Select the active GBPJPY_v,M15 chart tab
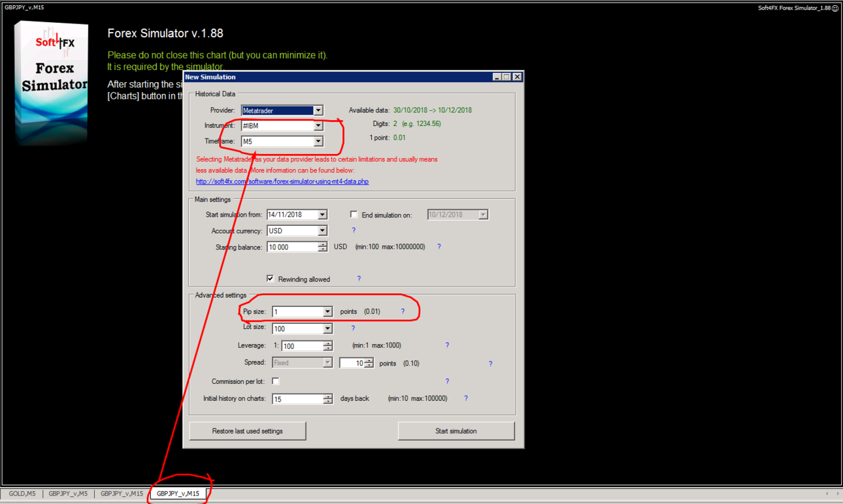This screenshot has height=504, width=843. click(178, 494)
